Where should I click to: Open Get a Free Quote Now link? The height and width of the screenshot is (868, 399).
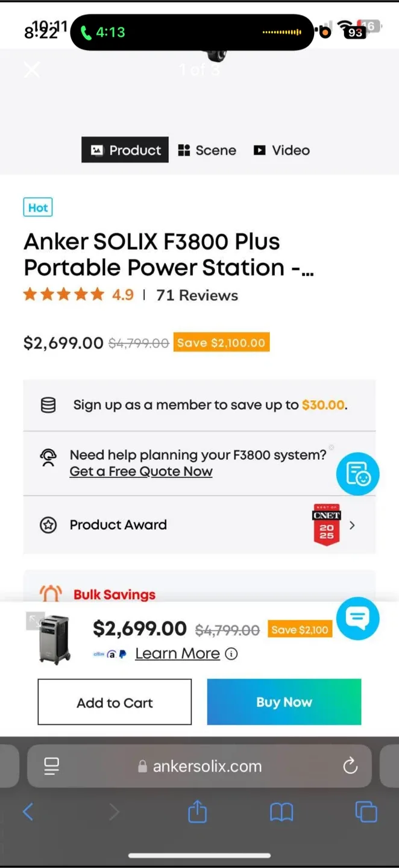141,471
